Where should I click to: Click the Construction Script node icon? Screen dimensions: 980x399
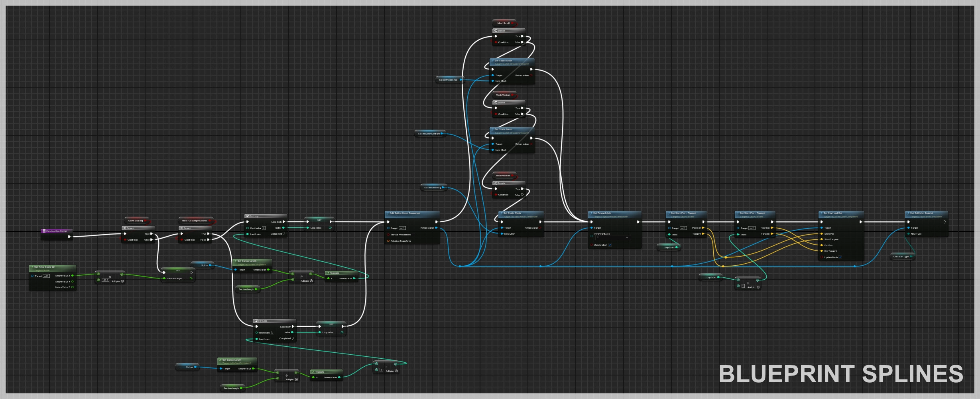(44, 231)
